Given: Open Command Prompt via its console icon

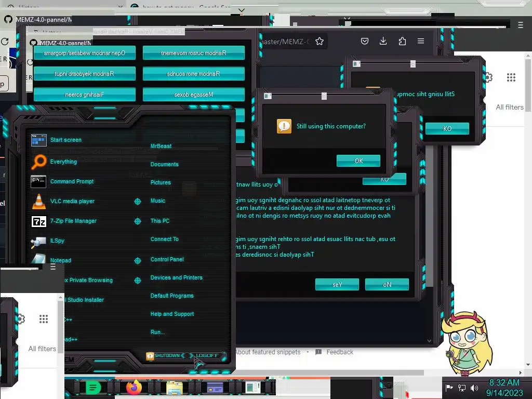Looking at the screenshot, I should (38, 181).
